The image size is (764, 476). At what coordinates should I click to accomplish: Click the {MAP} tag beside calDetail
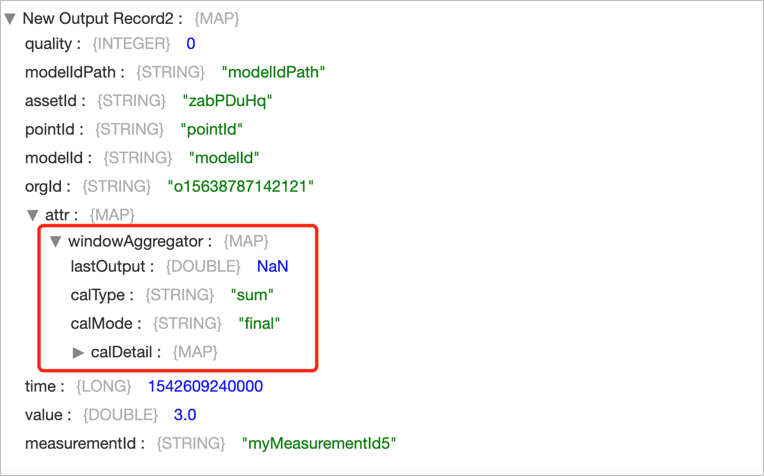195,352
